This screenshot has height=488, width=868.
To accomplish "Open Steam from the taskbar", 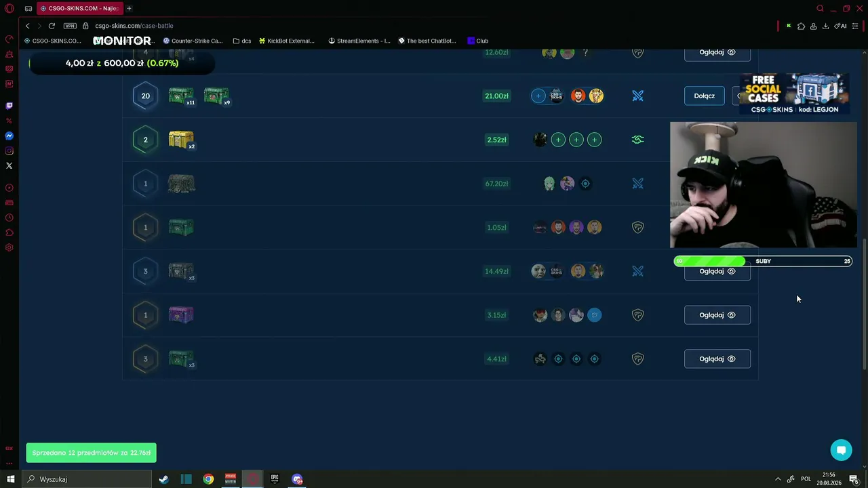I will 163,479.
